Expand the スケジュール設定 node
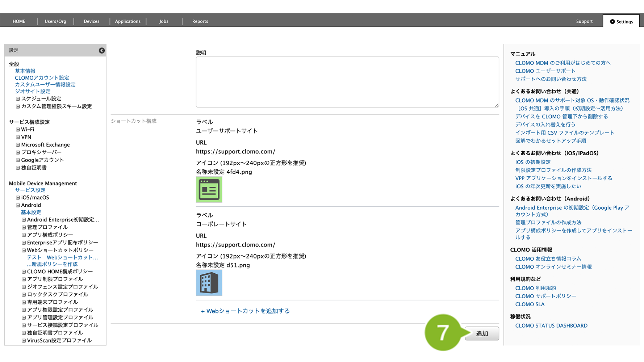The image size is (644, 362). click(x=18, y=99)
